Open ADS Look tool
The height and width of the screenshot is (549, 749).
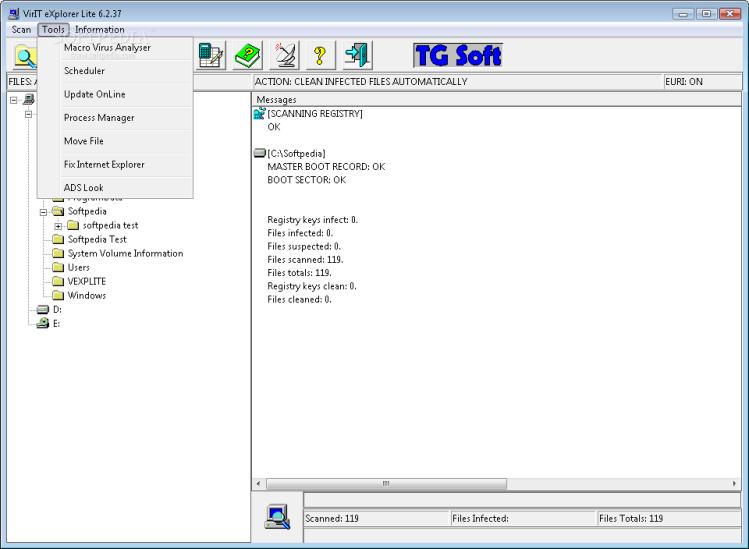coord(115,187)
